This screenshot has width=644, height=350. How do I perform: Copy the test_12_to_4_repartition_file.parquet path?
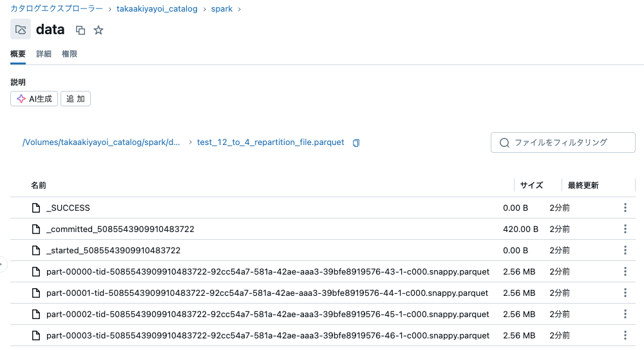click(356, 142)
